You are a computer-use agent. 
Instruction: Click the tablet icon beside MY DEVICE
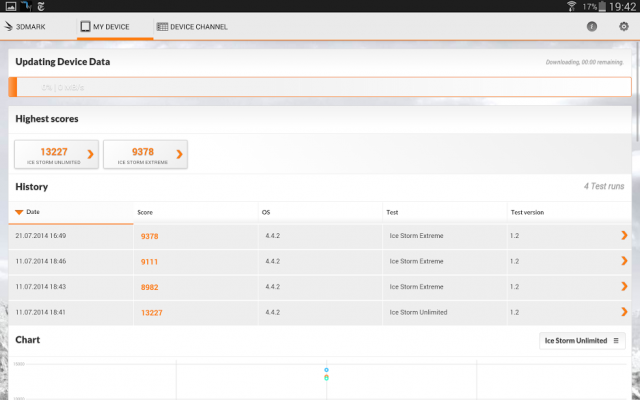[x=85, y=27]
